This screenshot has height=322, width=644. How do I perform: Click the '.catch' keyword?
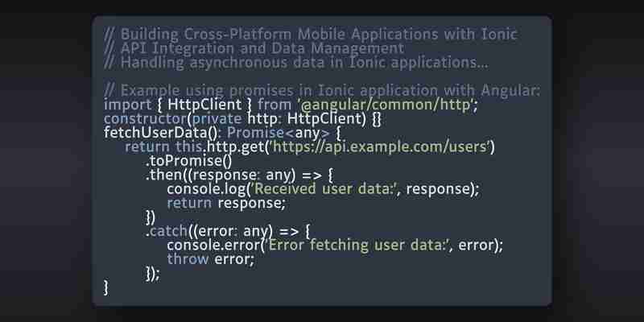(167, 231)
